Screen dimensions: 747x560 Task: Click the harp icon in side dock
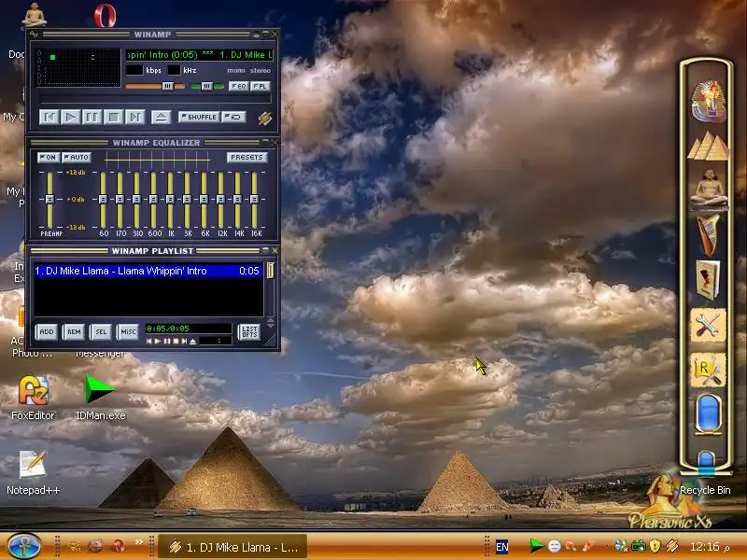[x=709, y=235]
